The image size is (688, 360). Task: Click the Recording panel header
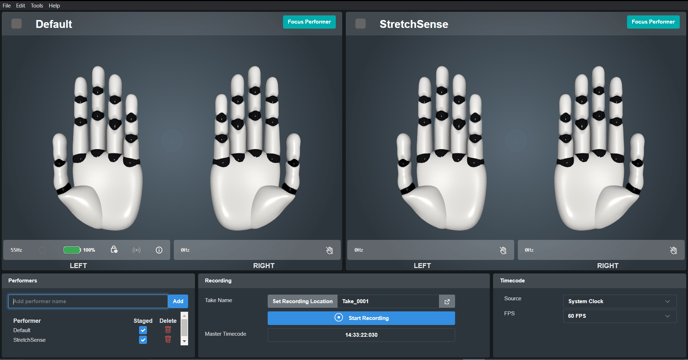[344, 281]
